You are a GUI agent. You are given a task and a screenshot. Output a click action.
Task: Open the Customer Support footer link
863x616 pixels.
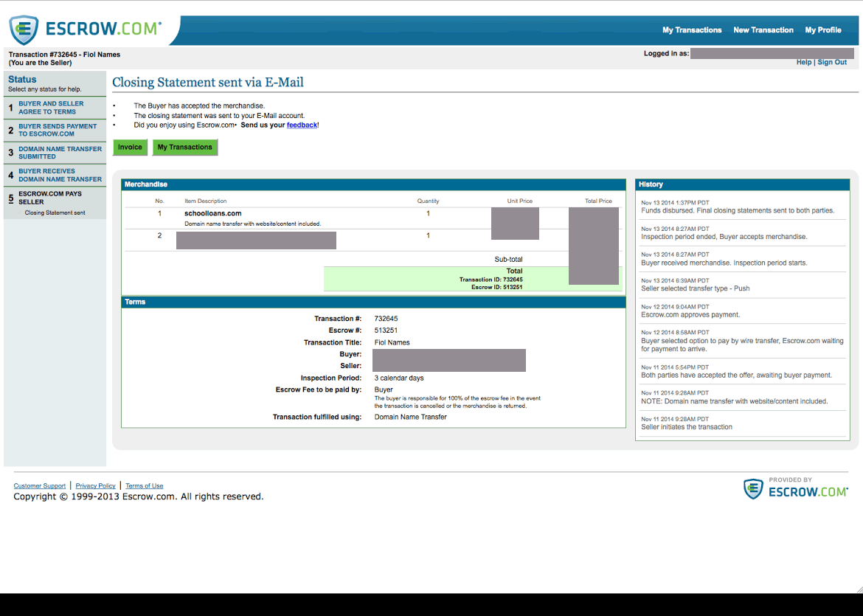[x=40, y=485]
